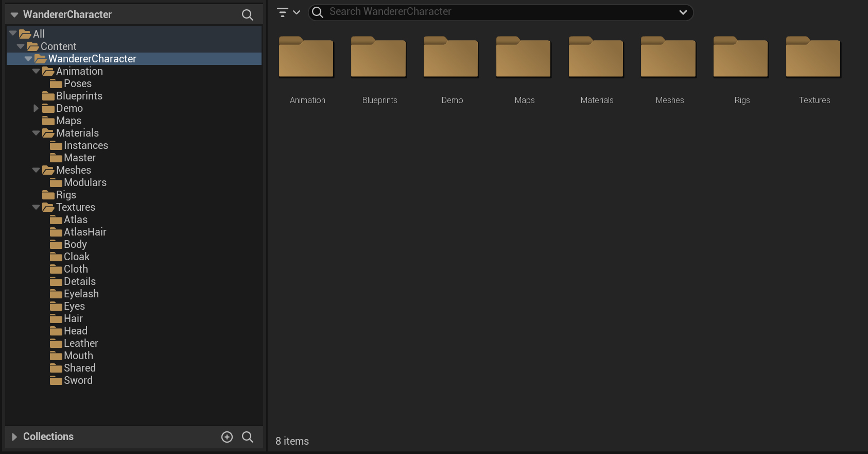Click the search icon in WandererCharacter header
This screenshot has height=454, width=868.
coord(248,15)
